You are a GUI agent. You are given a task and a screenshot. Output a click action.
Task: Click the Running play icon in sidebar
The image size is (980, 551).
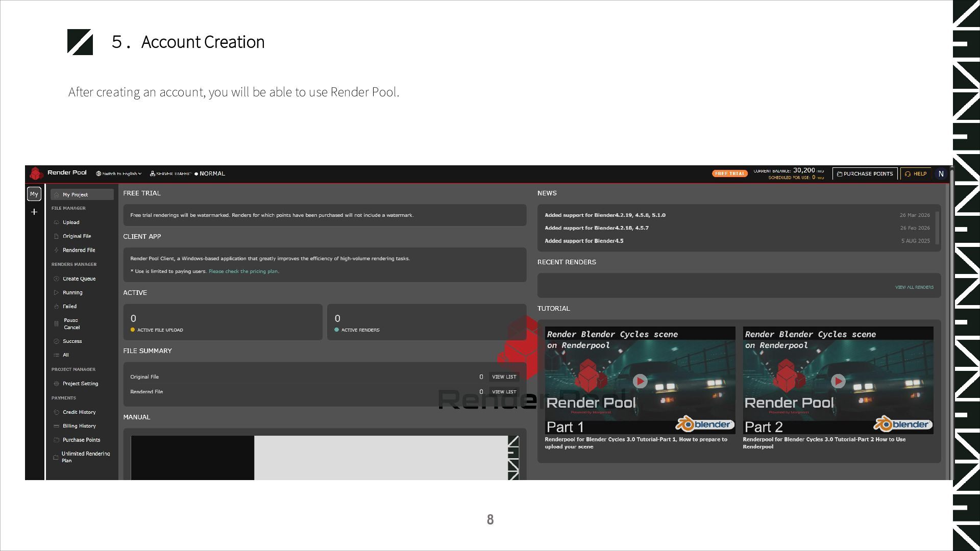click(56, 293)
